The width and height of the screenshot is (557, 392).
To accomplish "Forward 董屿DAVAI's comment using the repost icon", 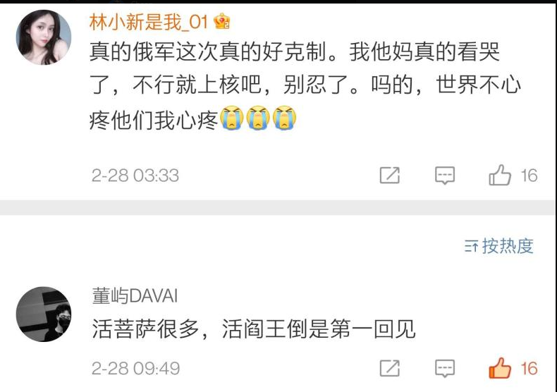I will (x=390, y=368).
